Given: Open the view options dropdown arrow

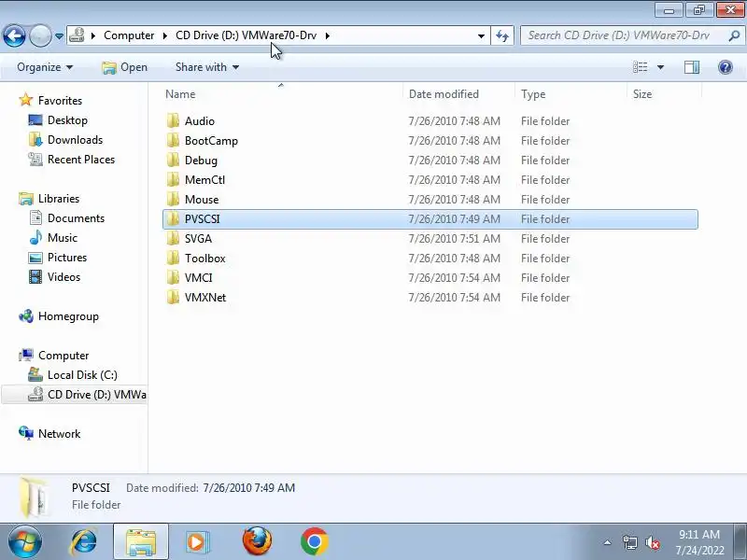Looking at the screenshot, I should [660, 67].
